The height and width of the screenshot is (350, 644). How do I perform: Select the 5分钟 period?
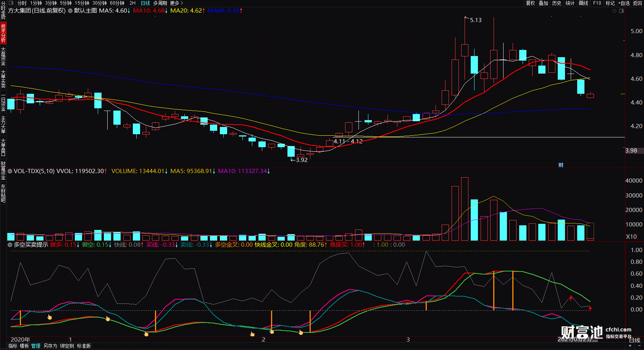[x=66, y=3]
